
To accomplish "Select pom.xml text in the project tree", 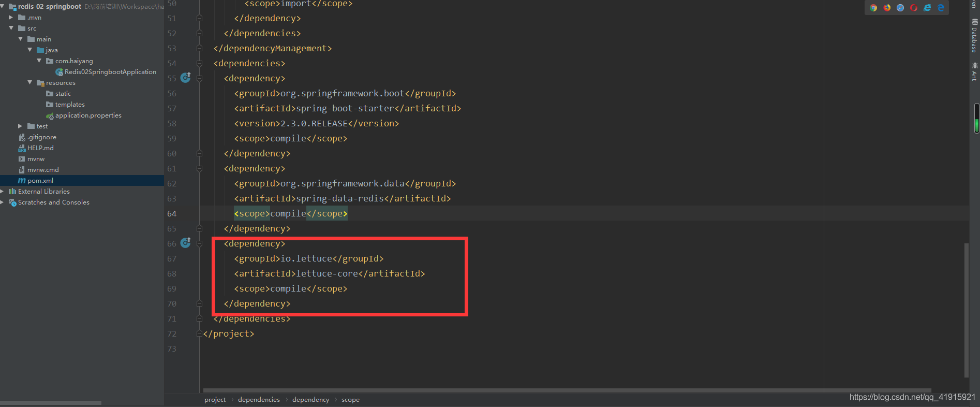I will tap(40, 181).
